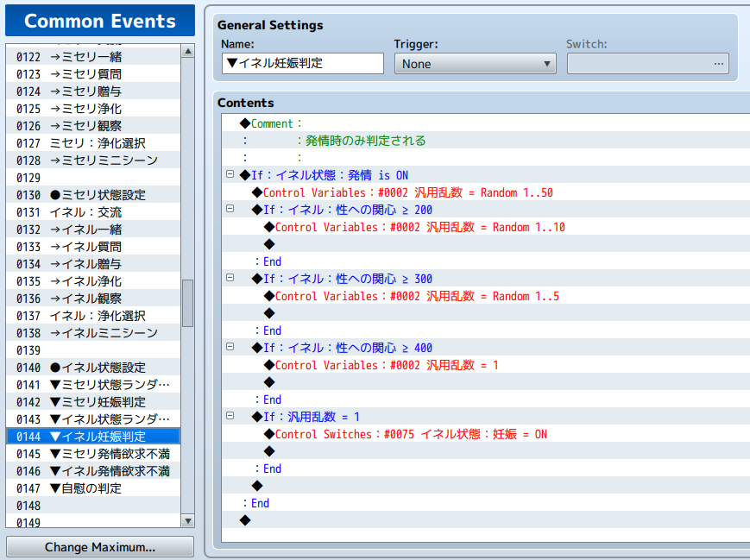The image size is (750, 560).
Task: Select common event 0146 ▼イネル発情欲求不満
Action: point(93,471)
